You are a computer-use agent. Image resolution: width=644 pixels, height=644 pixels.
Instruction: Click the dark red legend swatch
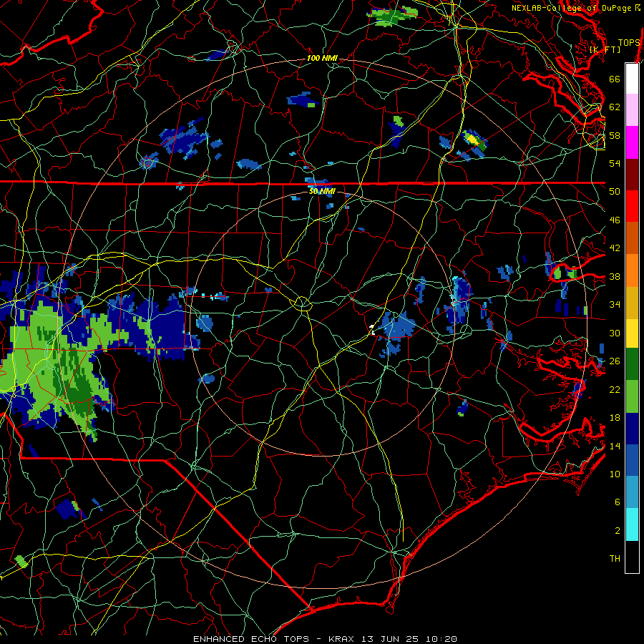pos(632,175)
